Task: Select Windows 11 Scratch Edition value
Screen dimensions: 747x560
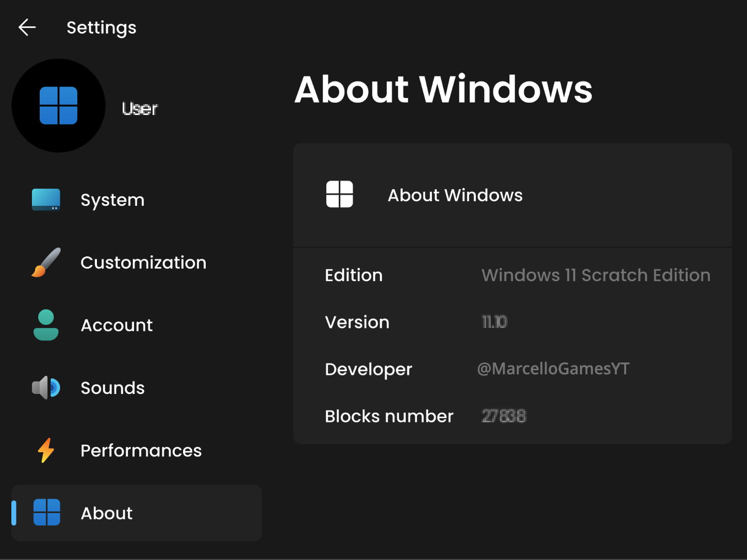Action: pos(596,275)
